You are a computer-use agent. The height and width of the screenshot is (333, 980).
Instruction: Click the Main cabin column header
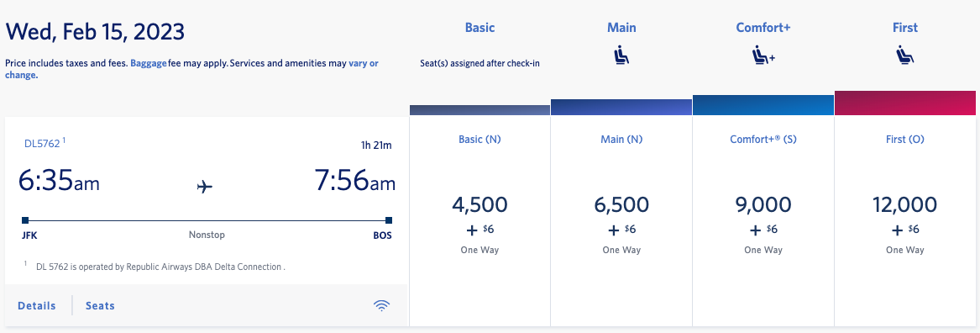click(621, 28)
